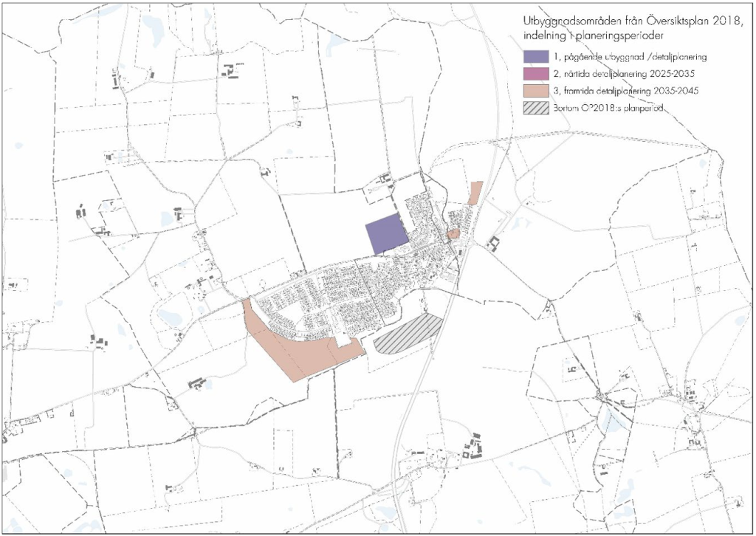
Task: Click the beige legend swatch for 2035-2045
Action: coord(536,91)
